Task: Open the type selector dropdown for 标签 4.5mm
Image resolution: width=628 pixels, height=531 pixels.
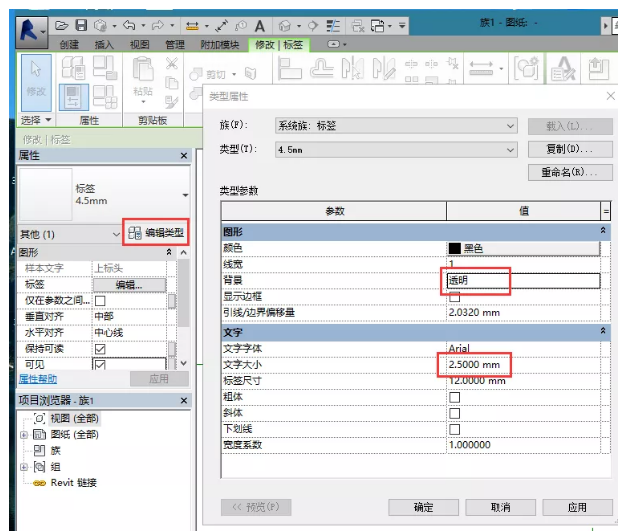Action: pyautogui.click(x=185, y=195)
